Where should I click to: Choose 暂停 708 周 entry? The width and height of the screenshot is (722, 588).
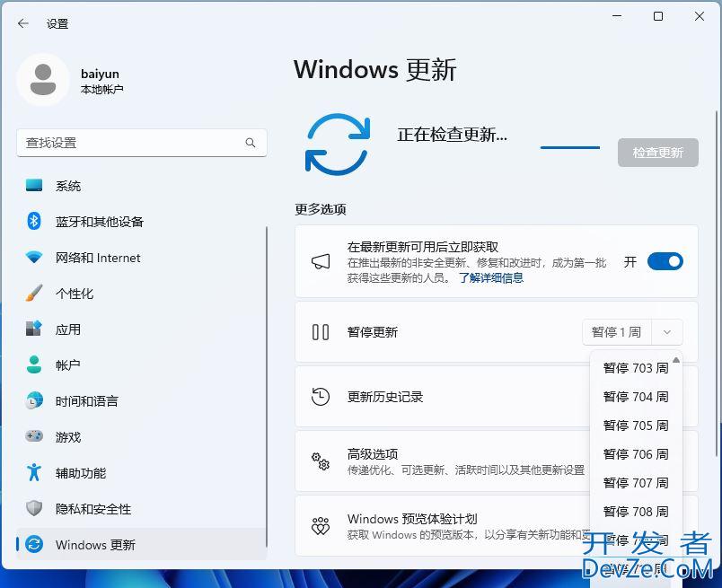coord(636,512)
